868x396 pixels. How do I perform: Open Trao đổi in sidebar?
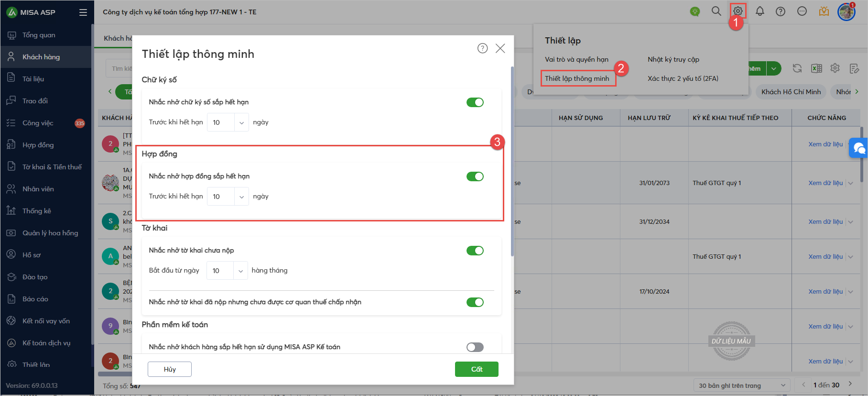point(45,101)
